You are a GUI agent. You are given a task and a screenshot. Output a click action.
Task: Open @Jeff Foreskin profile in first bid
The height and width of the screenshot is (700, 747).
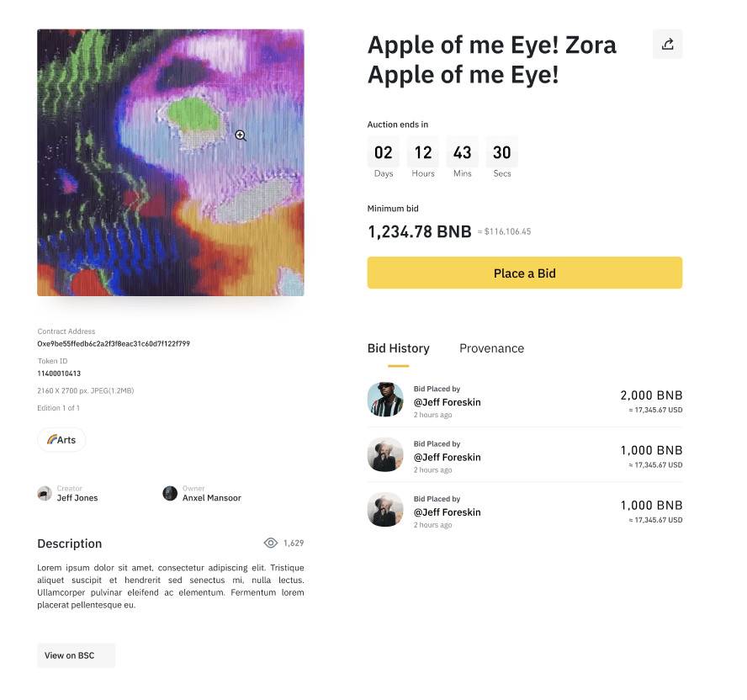(x=447, y=402)
